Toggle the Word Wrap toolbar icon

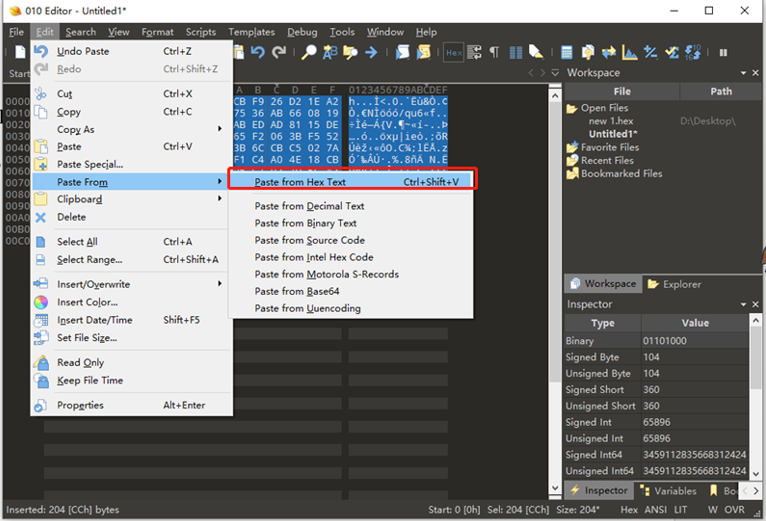(x=474, y=52)
